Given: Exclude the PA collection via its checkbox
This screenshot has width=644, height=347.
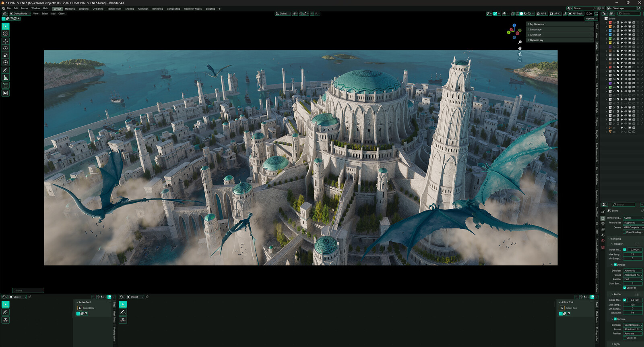Looking at the screenshot, I should 618,23.
